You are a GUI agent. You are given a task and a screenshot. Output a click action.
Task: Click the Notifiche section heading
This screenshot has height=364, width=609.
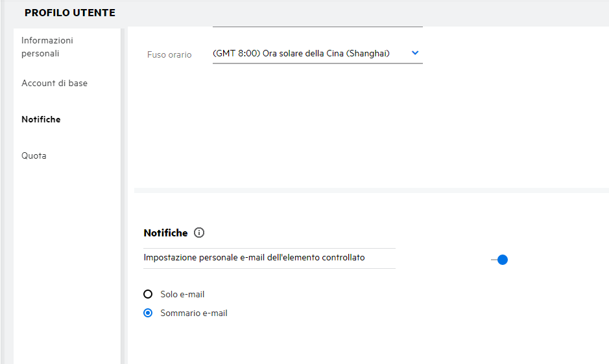point(165,233)
